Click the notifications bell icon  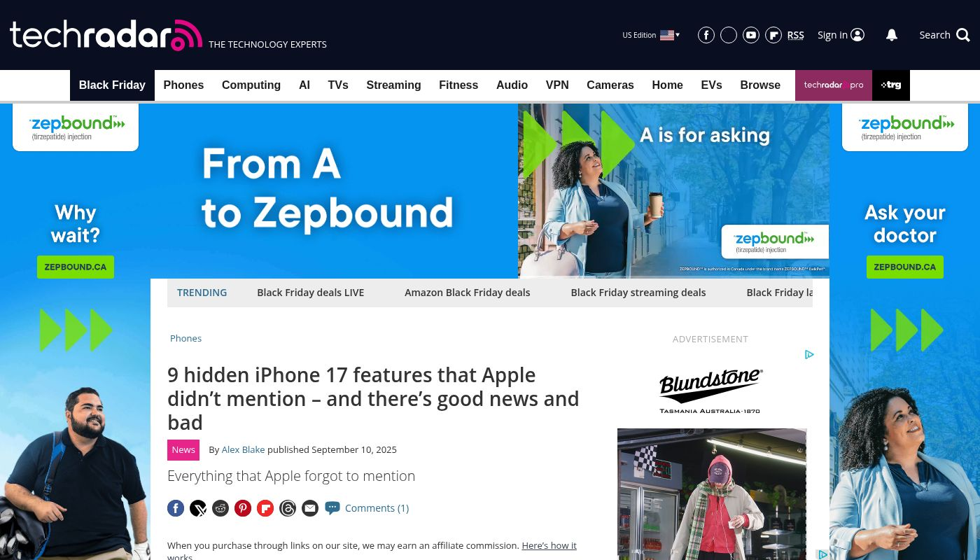(x=892, y=35)
